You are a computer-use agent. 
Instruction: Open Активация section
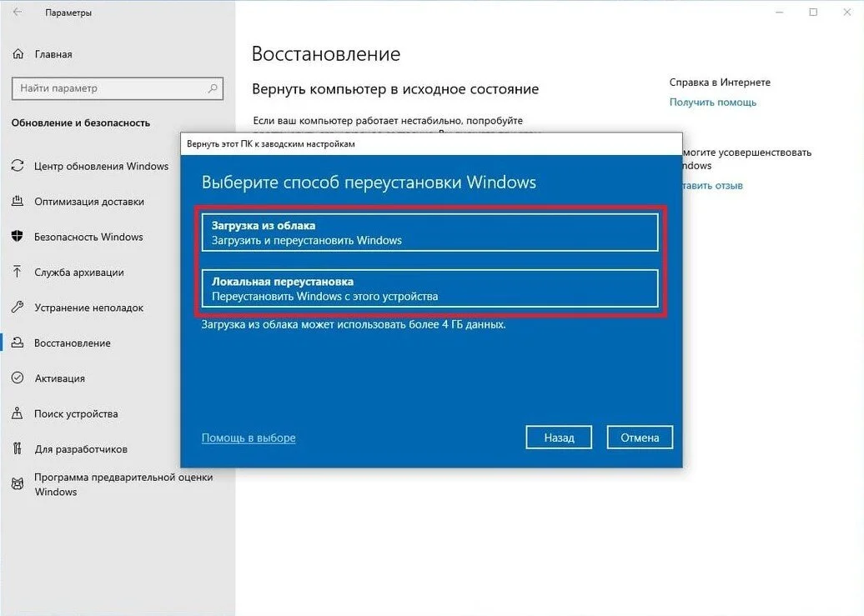pos(59,378)
